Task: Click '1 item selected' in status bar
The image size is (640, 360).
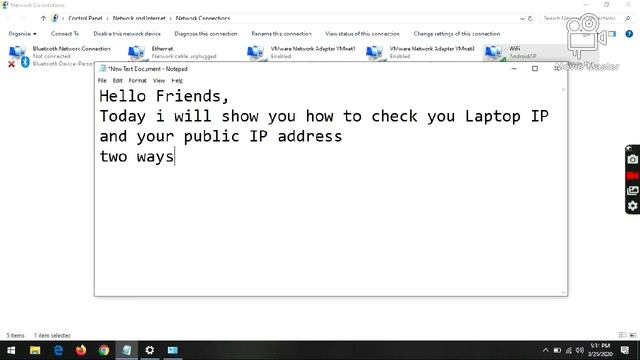Action: 52,336
